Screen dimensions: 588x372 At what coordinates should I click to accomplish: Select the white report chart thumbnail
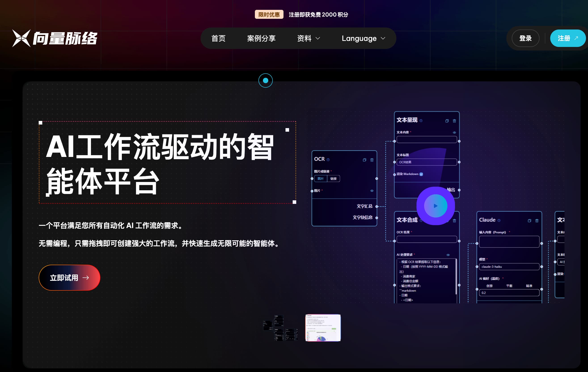click(x=323, y=328)
